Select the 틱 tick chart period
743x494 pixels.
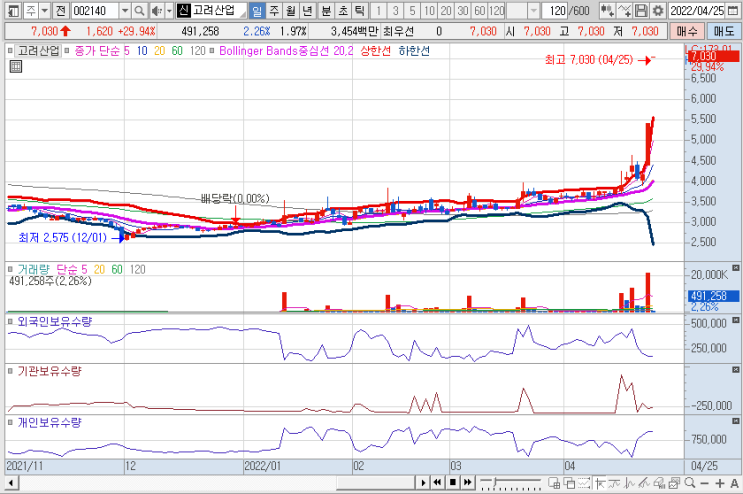360,10
